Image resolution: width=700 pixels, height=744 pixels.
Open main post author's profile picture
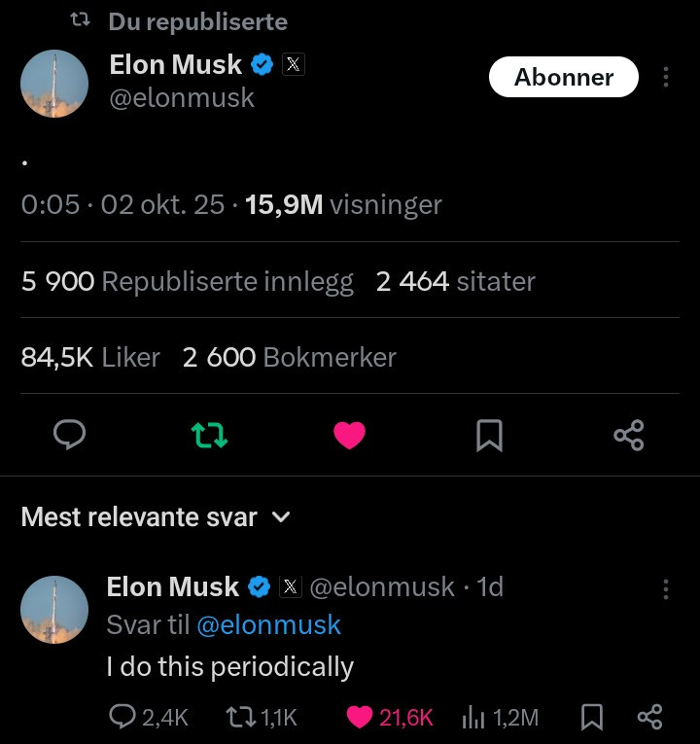[x=54, y=84]
